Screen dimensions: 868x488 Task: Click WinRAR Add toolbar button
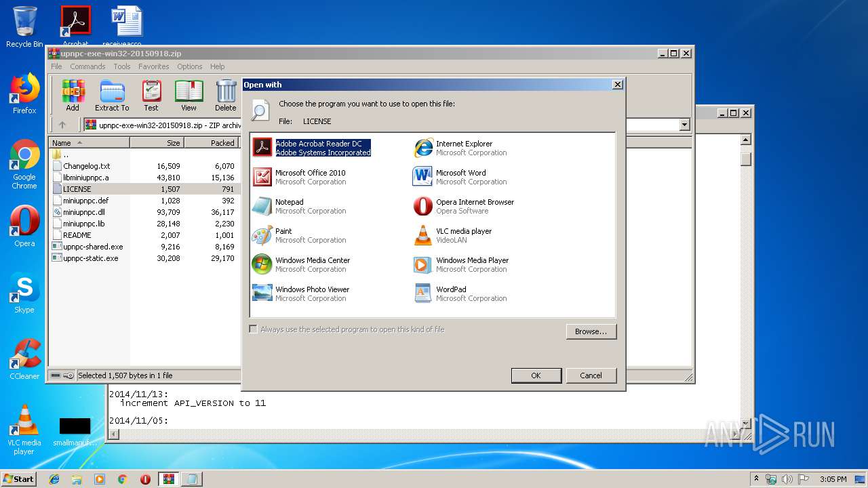(x=73, y=96)
